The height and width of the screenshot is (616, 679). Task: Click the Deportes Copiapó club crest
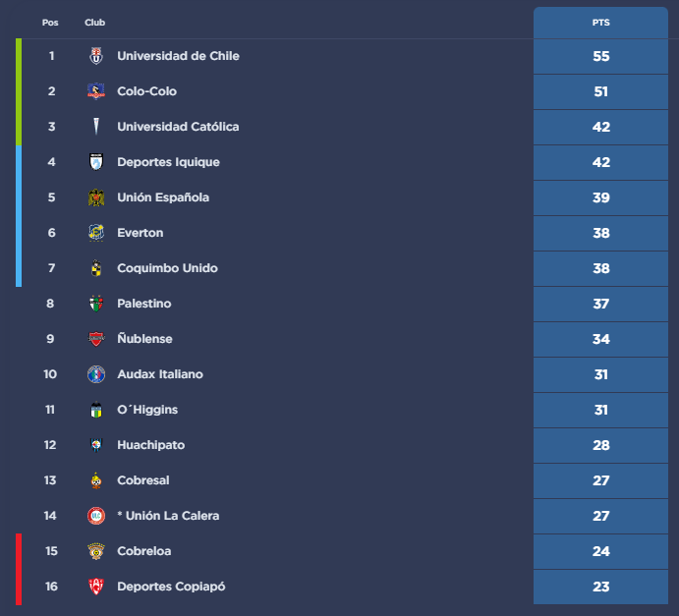[x=95, y=587]
